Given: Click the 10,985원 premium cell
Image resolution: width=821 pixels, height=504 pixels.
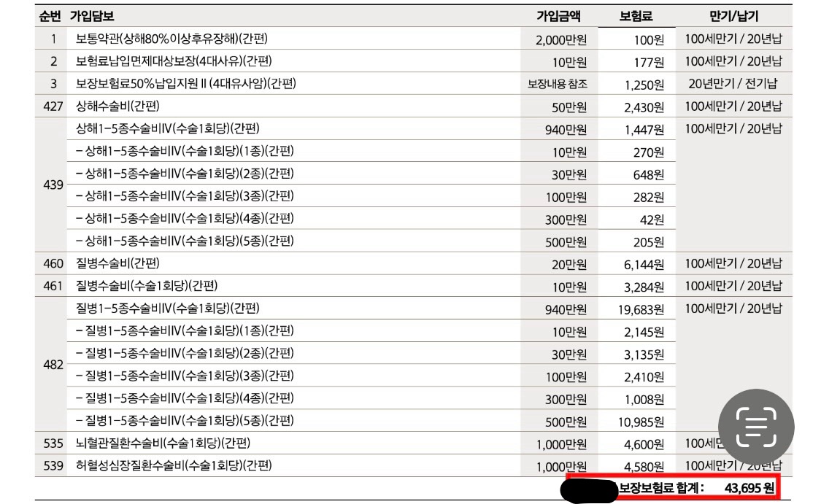Looking at the screenshot, I should 641,422.
